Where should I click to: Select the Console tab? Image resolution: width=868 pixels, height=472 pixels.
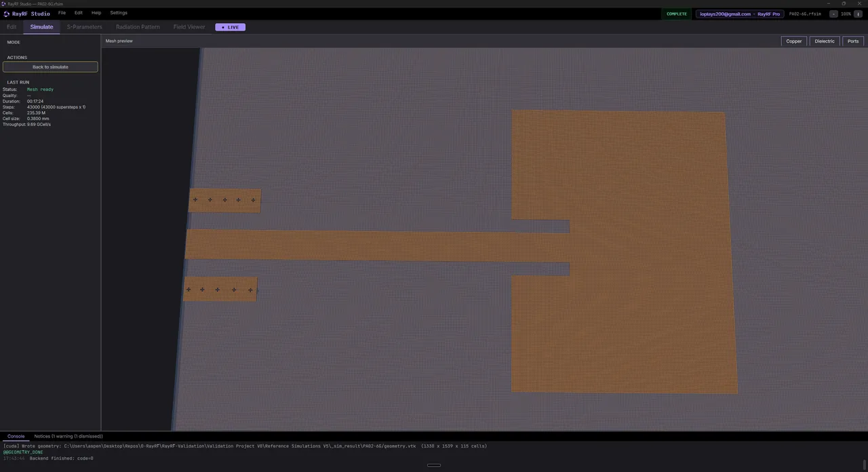[x=16, y=436]
